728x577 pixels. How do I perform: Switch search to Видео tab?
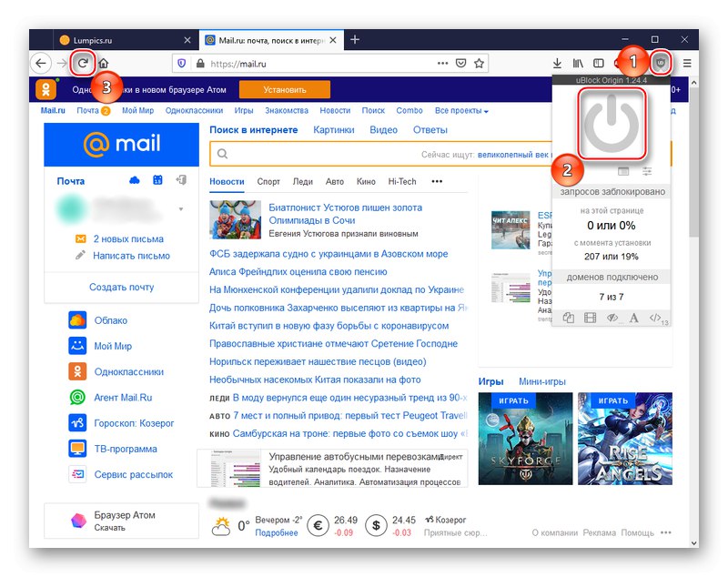pyautogui.click(x=383, y=130)
